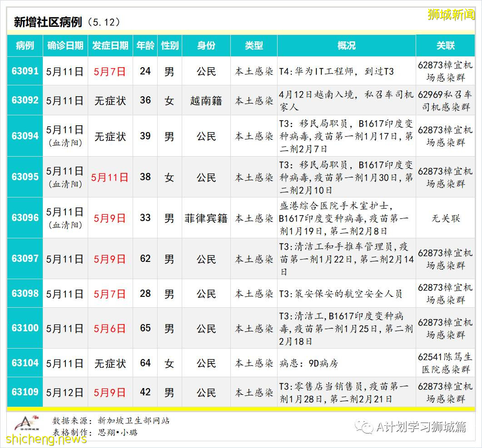Expand the 关联 column header

(446, 45)
